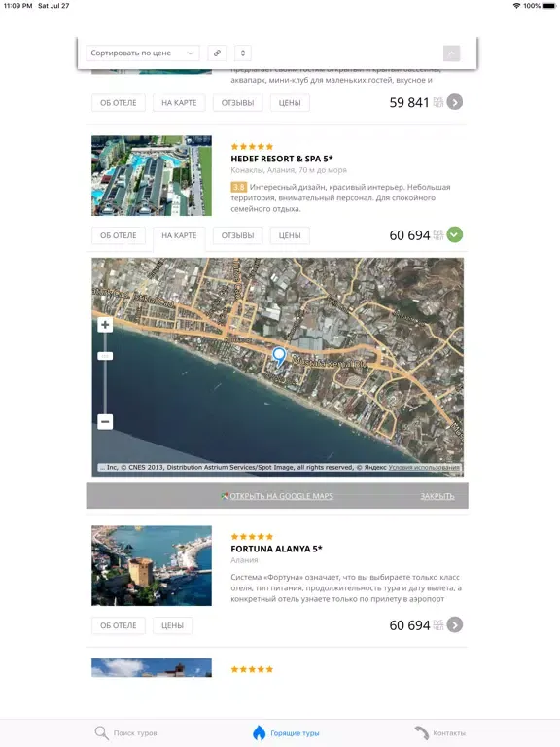
Task: Select Горящие туры tab in bottom bar
Action: (x=286, y=732)
